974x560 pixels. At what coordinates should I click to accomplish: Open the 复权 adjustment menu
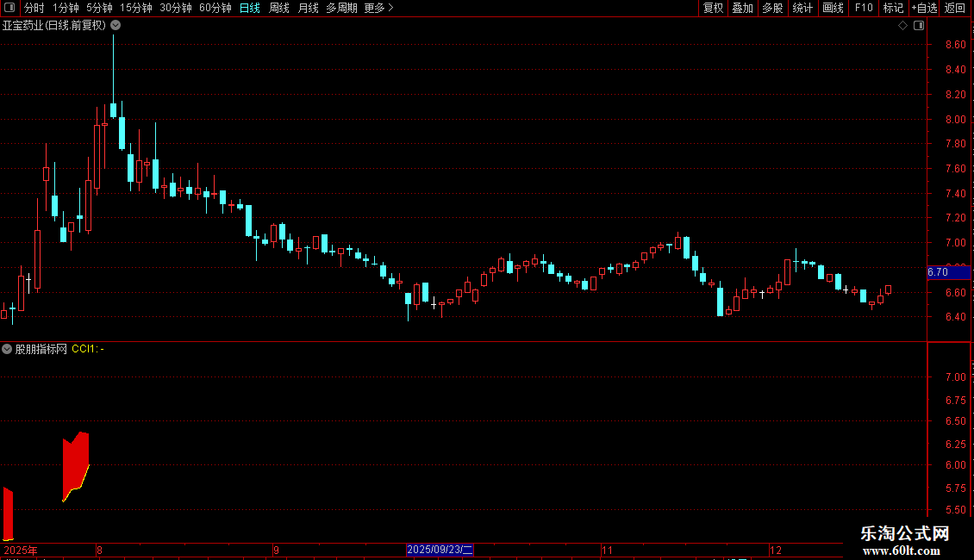[x=713, y=8]
